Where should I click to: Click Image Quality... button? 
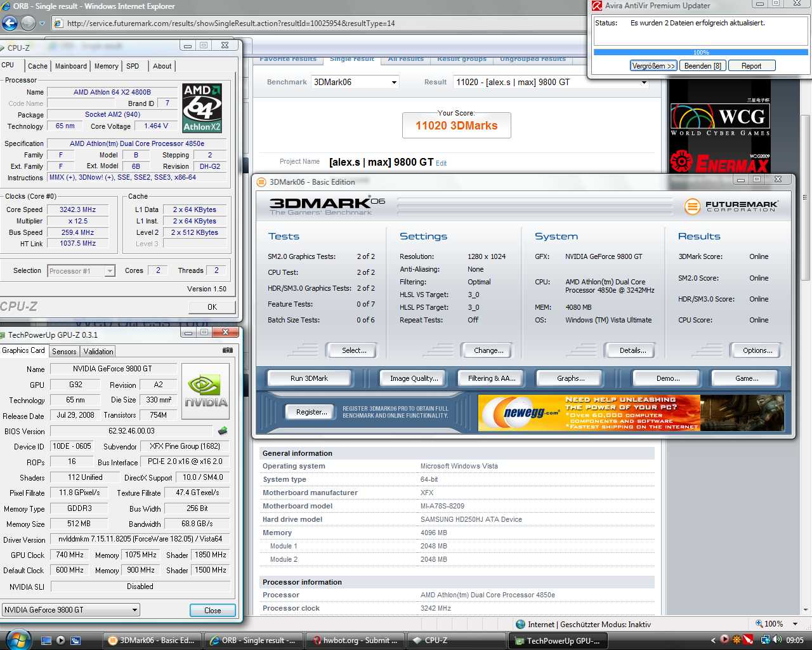tap(414, 378)
